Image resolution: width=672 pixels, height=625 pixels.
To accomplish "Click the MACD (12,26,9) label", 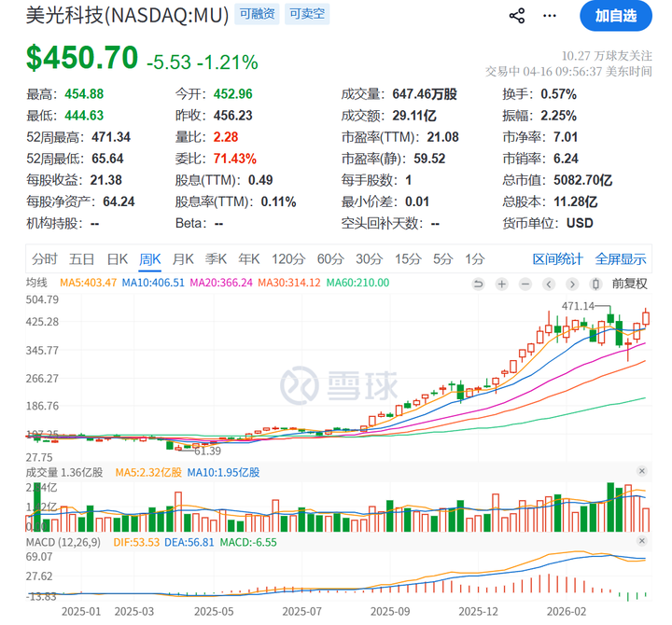I will pyautogui.click(x=63, y=542).
